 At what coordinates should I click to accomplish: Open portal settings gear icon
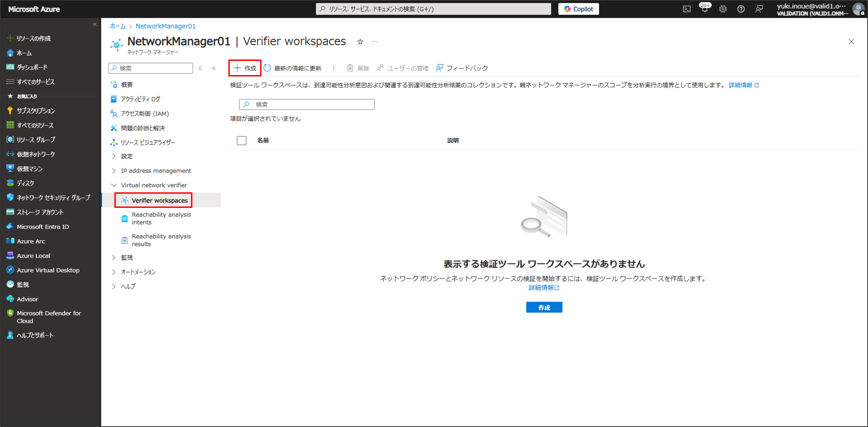[x=723, y=9]
